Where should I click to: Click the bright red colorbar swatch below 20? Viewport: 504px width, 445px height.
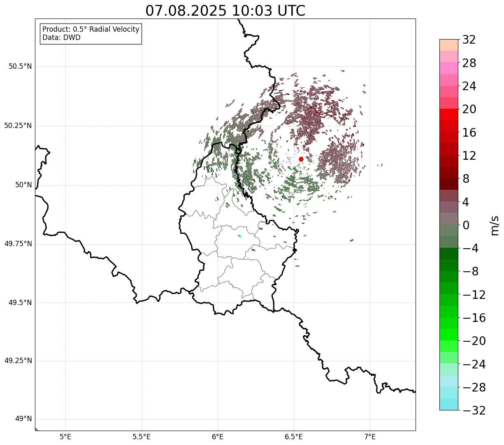(x=449, y=114)
